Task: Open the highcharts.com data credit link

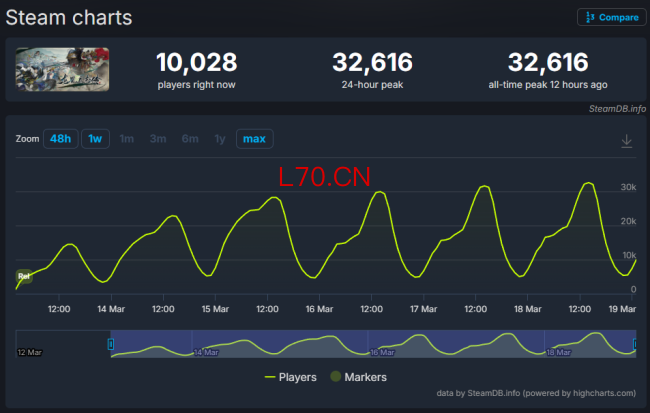Action: (536, 393)
